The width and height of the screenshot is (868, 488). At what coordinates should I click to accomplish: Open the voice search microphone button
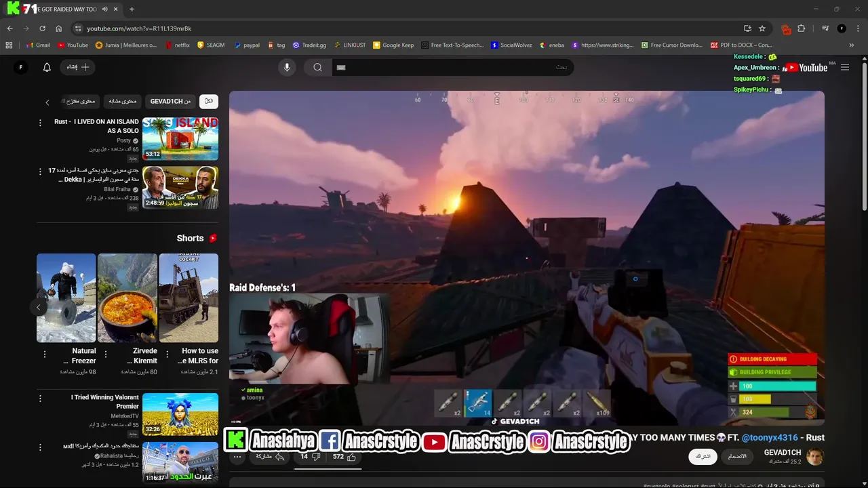coord(287,67)
